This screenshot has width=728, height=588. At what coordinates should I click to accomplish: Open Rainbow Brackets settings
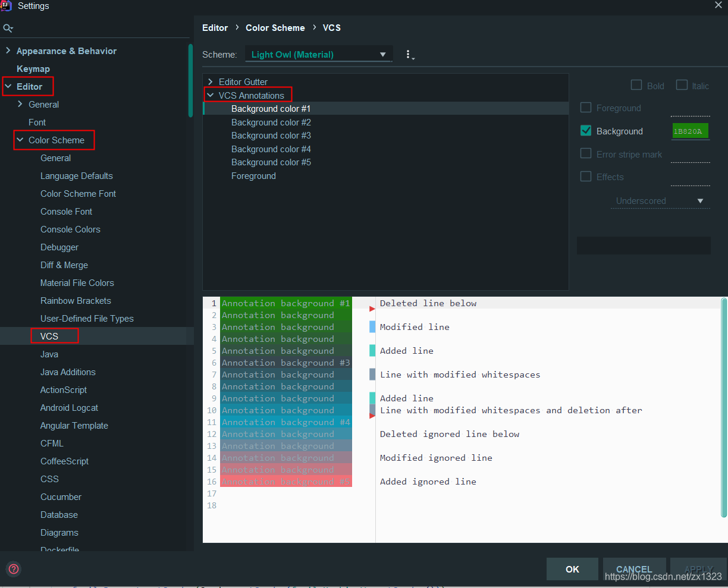(x=76, y=300)
